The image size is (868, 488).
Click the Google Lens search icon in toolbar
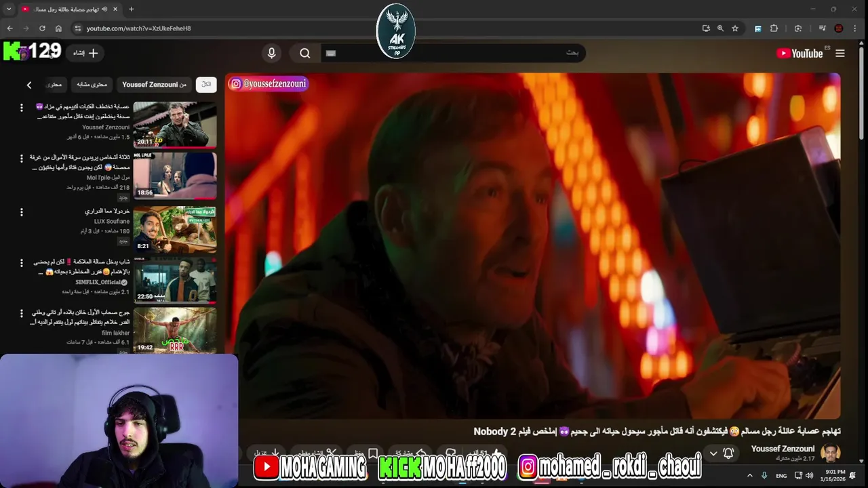coord(798,28)
